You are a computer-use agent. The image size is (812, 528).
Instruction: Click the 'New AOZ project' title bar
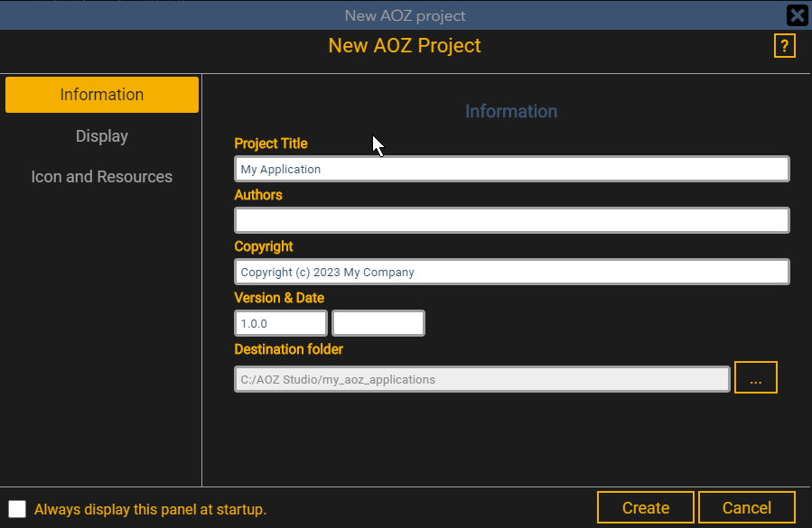[405, 15]
